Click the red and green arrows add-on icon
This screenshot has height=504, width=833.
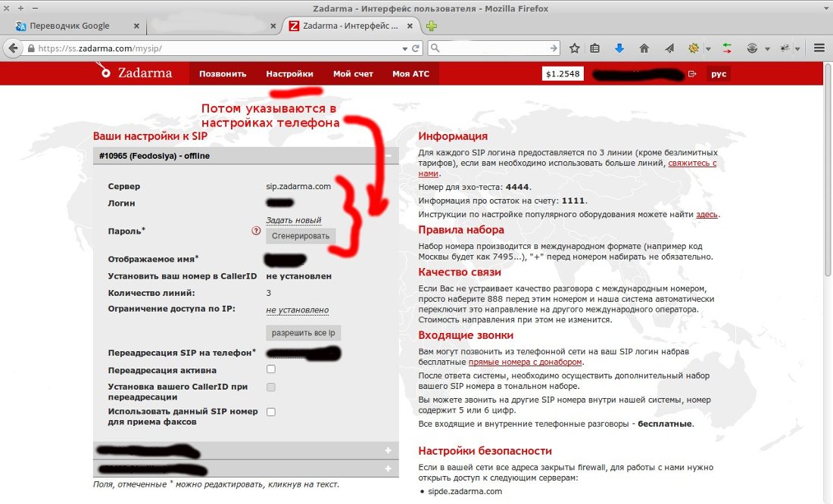pyautogui.click(x=727, y=48)
